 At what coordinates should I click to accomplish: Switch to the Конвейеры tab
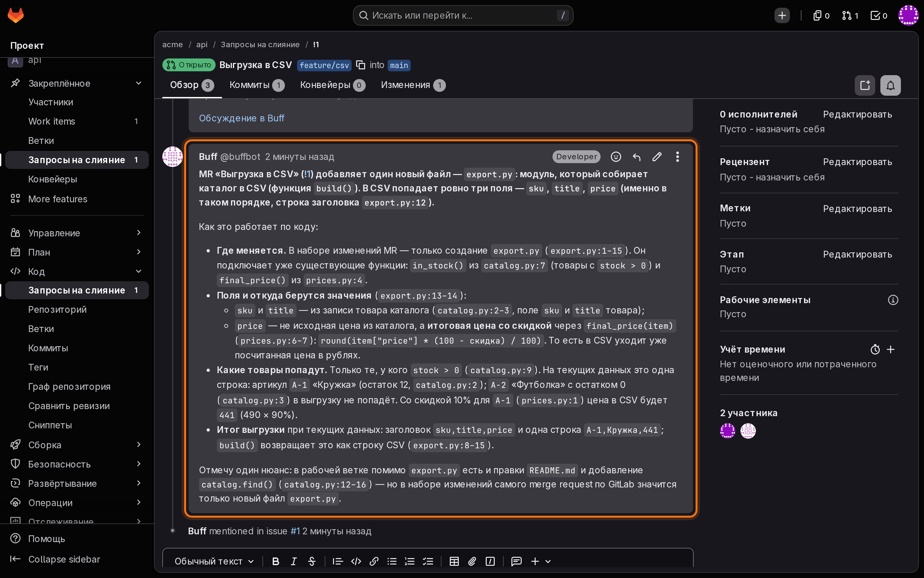click(333, 85)
